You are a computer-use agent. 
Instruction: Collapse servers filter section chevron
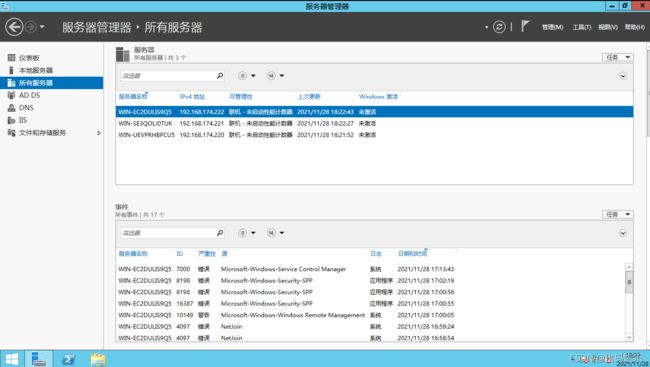tap(623, 76)
